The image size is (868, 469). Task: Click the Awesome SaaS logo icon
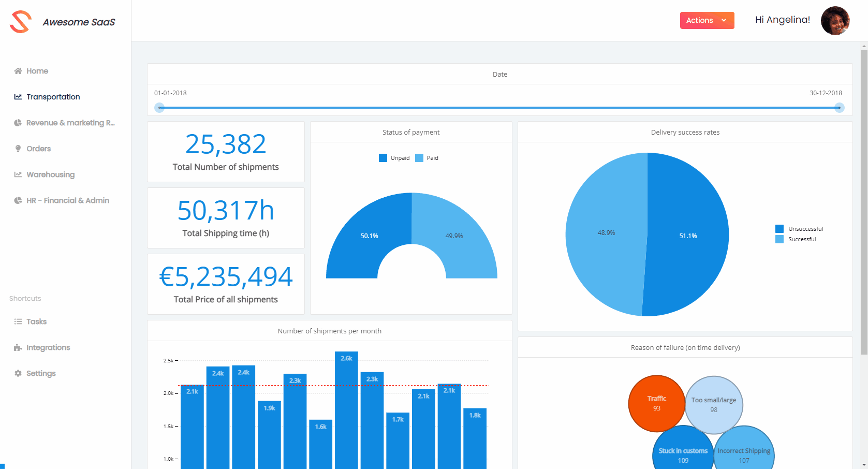click(x=21, y=22)
